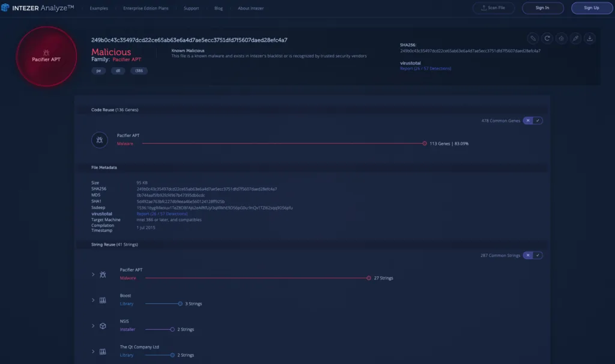Open virustotal Report link in header
This screenshot has width=615, height=364.
tap(426, 68)
